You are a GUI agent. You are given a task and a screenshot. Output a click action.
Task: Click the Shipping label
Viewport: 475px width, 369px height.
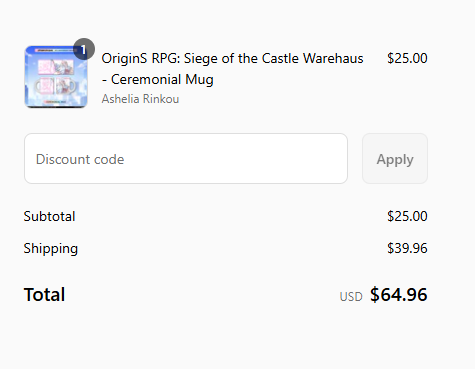click(51, 249)
